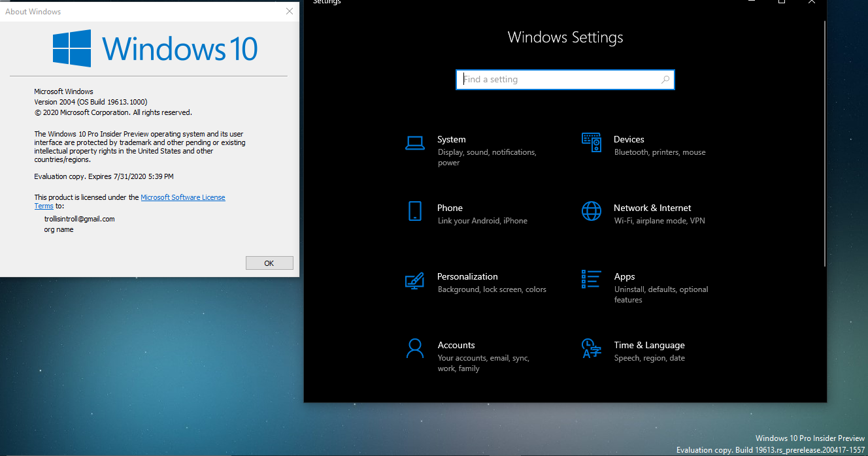Open the Microsoft Software License link

[183, 197]
